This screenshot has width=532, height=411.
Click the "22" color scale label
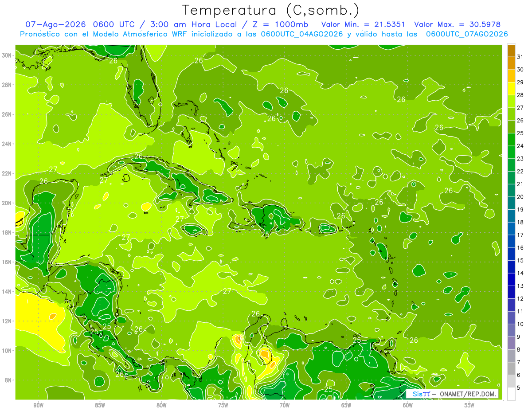click(520, 172)
